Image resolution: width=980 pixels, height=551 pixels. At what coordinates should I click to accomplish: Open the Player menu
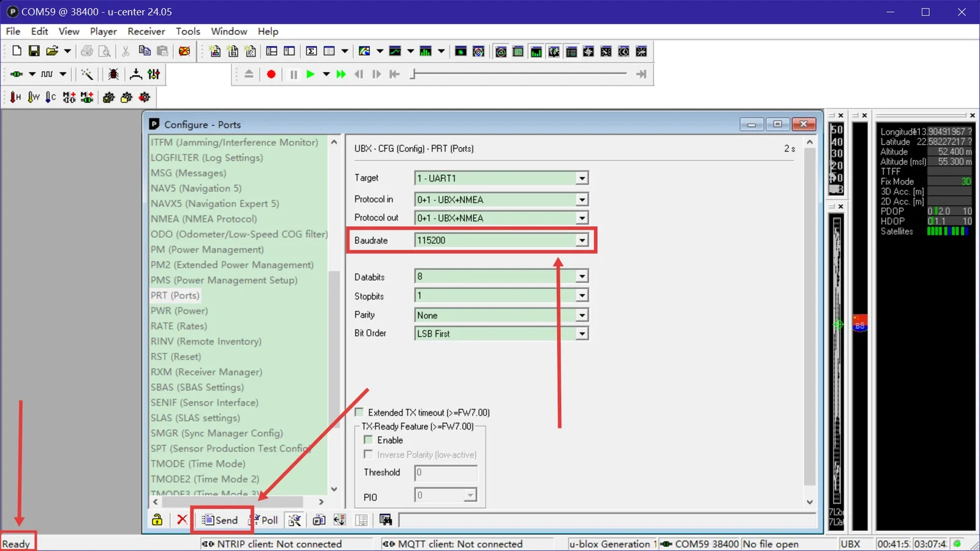[103, 31]
